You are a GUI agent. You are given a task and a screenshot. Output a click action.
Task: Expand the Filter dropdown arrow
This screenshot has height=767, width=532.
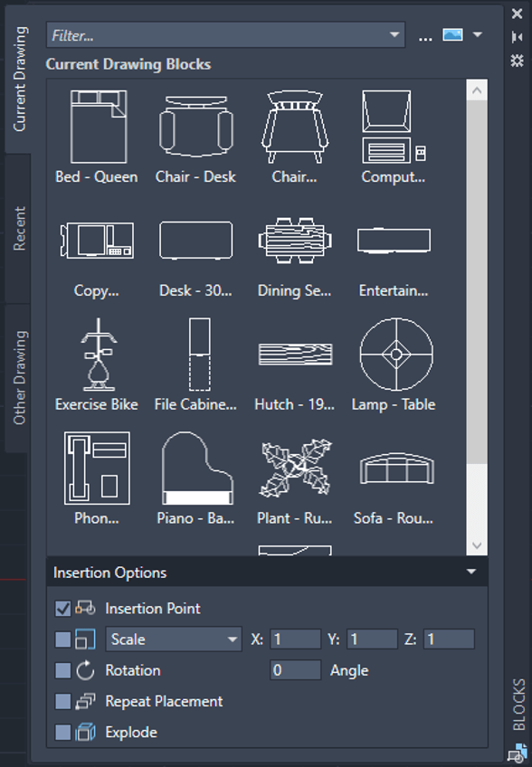(x=394, y=34)
